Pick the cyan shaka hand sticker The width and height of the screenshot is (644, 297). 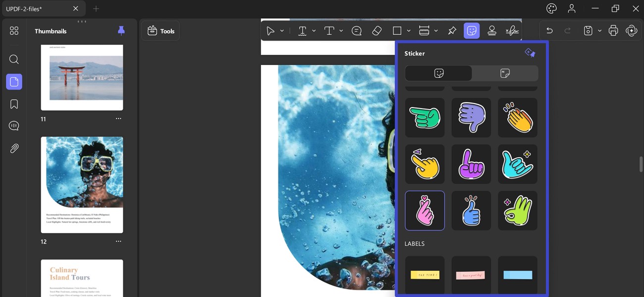518,164
